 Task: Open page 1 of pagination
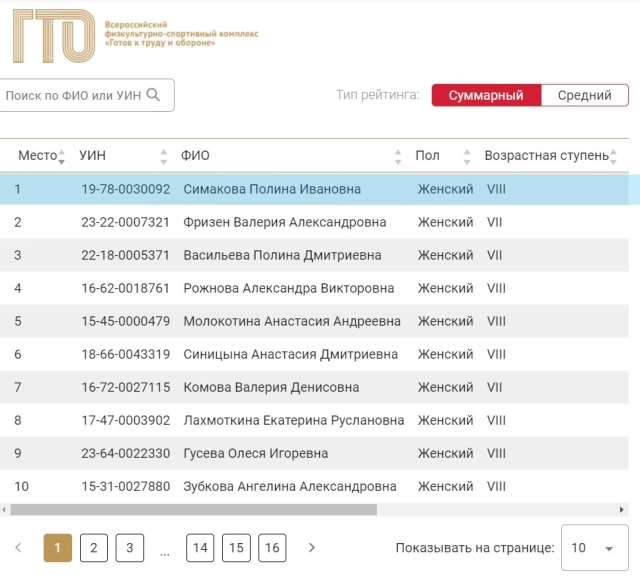pos(58,548)
